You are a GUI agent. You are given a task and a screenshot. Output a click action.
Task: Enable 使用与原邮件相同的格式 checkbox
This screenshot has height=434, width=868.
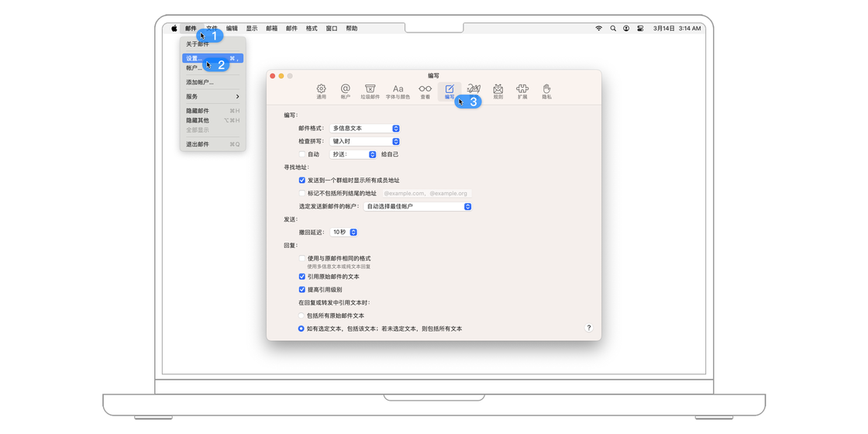click(x=301, y=258)
